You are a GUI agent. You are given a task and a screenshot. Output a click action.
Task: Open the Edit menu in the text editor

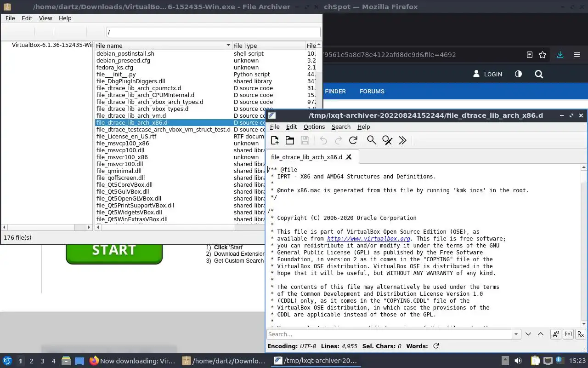[291, 127]
